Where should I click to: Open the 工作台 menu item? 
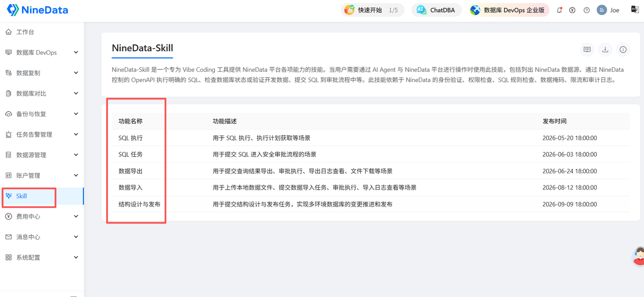pos(42,32)
